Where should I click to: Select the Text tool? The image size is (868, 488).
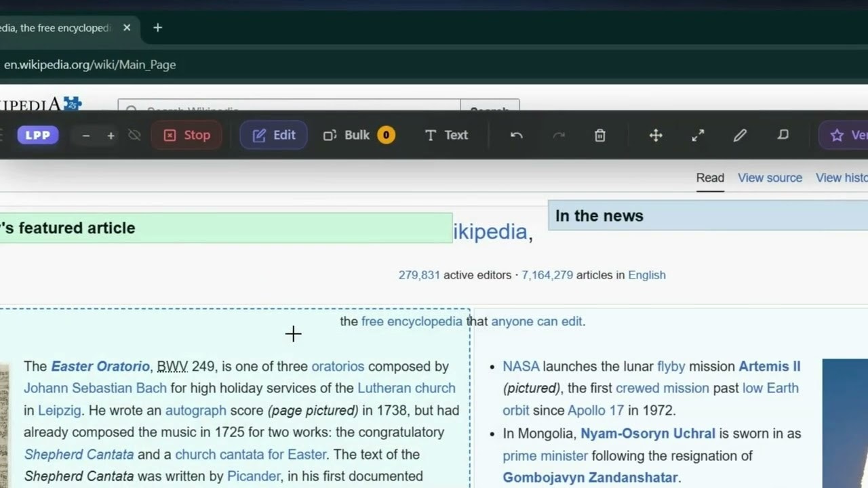point(446,135)
